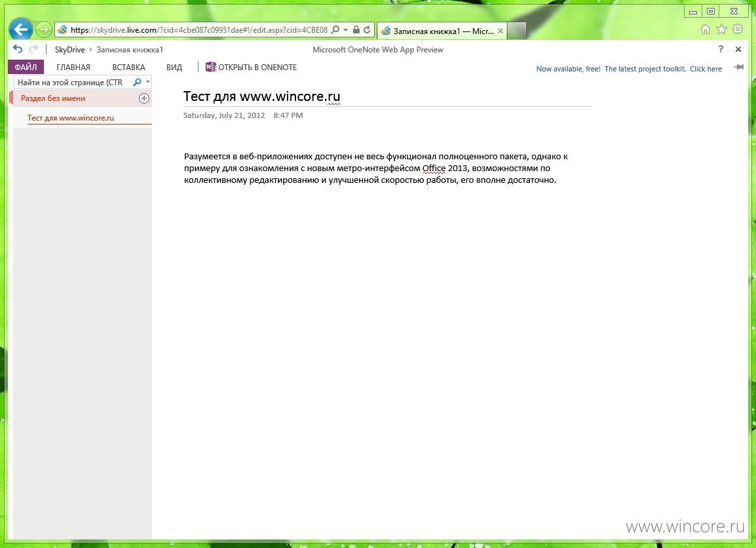
Task: Close the Записная книжка1 browser tab
Action: [501, 31]
